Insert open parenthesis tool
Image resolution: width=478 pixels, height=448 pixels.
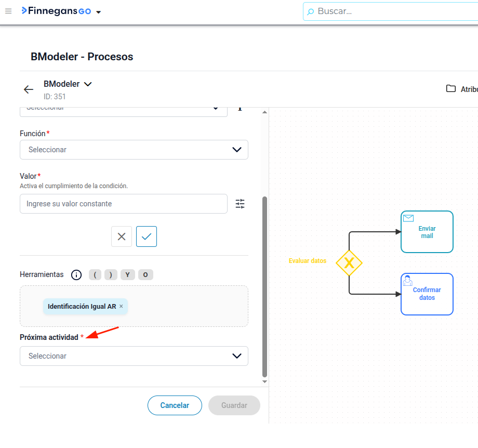(x=96, y=275)
